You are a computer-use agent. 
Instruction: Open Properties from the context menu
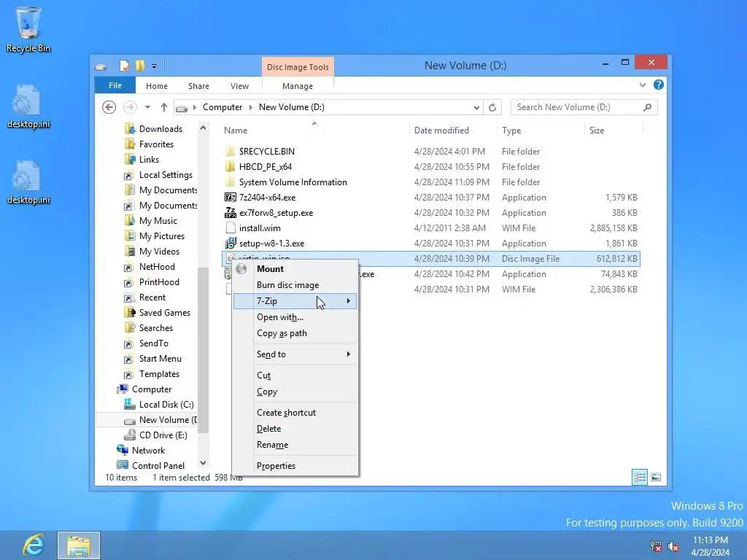click(x=295, y=466)
